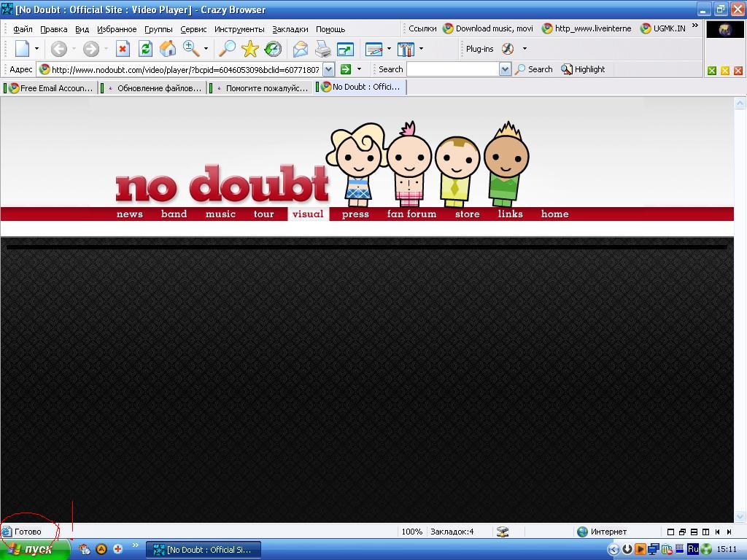This screenshot has height=560, width=747.
Task: Click the full screen window icon
Action: click(345, 49)
